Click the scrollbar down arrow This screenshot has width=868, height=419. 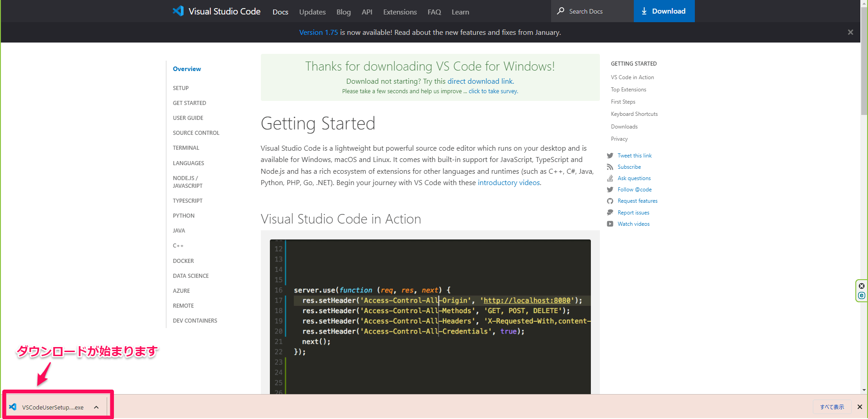tap(864, 390)
